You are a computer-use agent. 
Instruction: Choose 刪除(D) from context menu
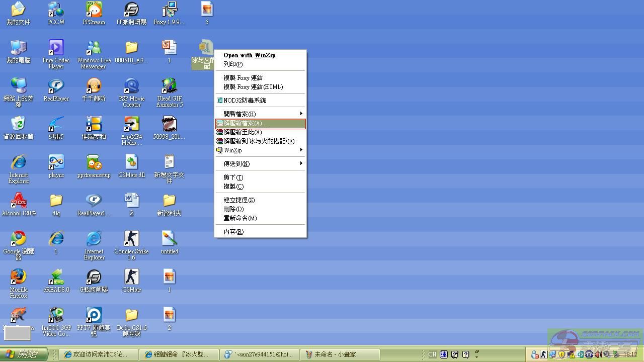click(x=233, y=209)
